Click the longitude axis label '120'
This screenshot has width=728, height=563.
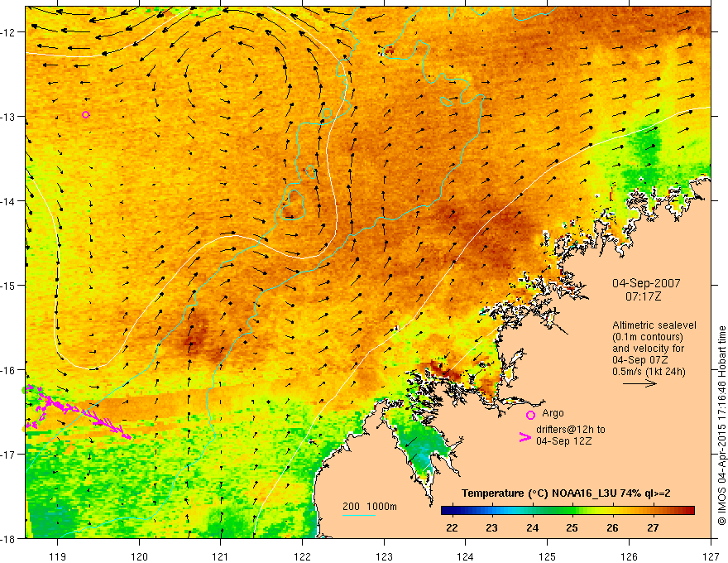[x=139, y=556]
